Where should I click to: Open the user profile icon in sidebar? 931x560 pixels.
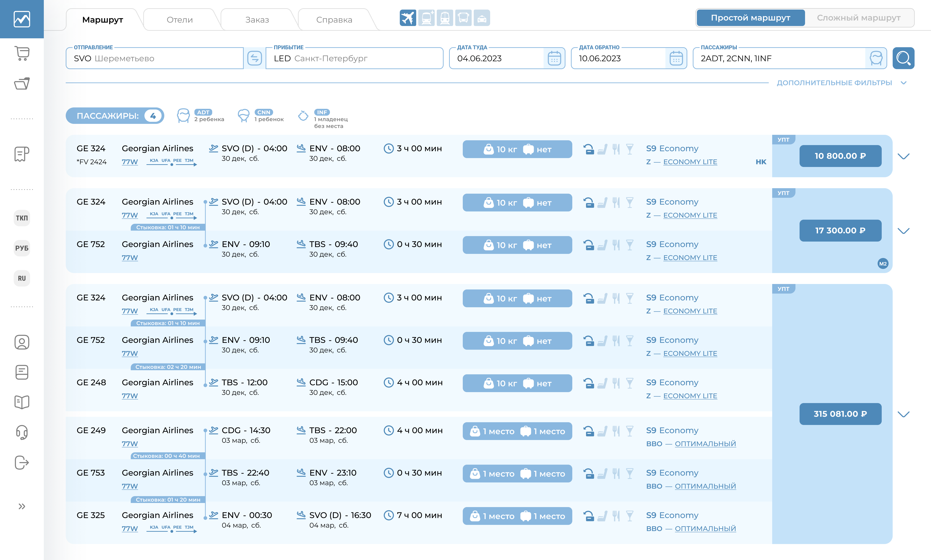22,342
